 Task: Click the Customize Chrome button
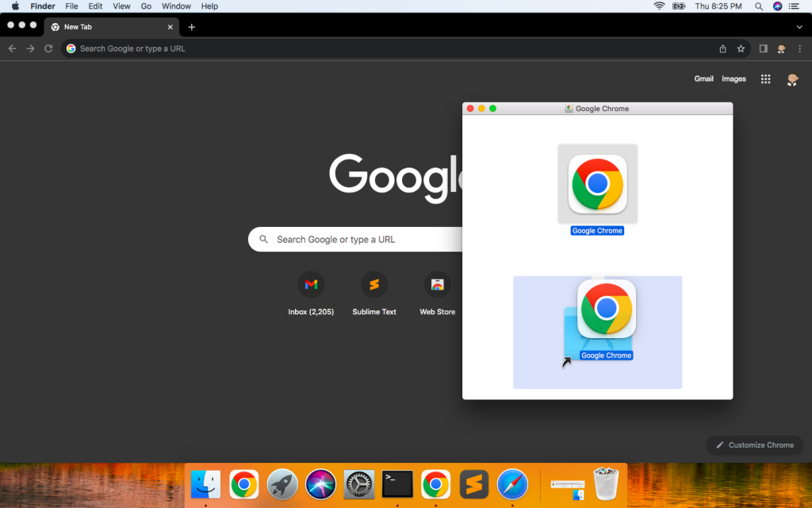[x=754, y=445]
